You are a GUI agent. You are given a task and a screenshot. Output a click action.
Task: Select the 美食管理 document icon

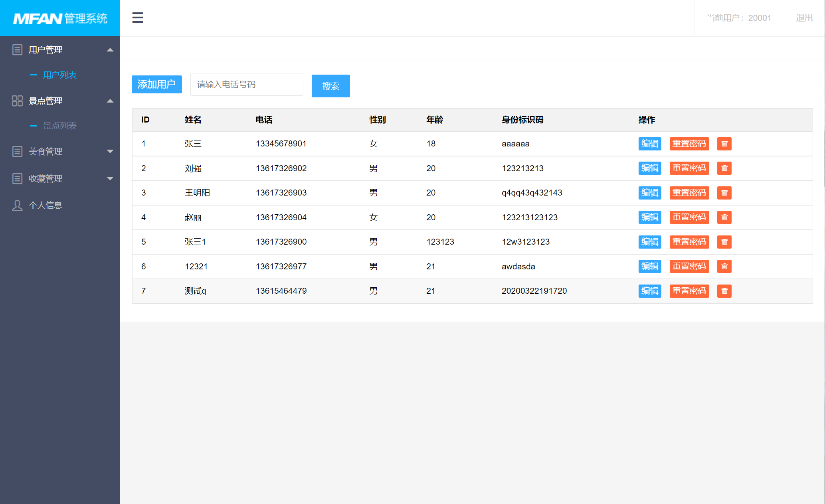click(x=17, y=151)
